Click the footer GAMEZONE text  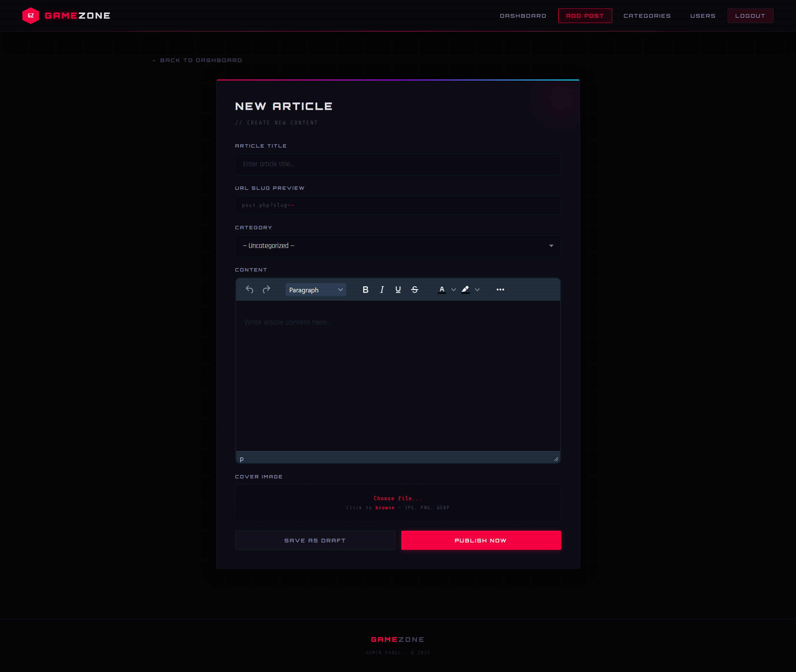[398, 640]
